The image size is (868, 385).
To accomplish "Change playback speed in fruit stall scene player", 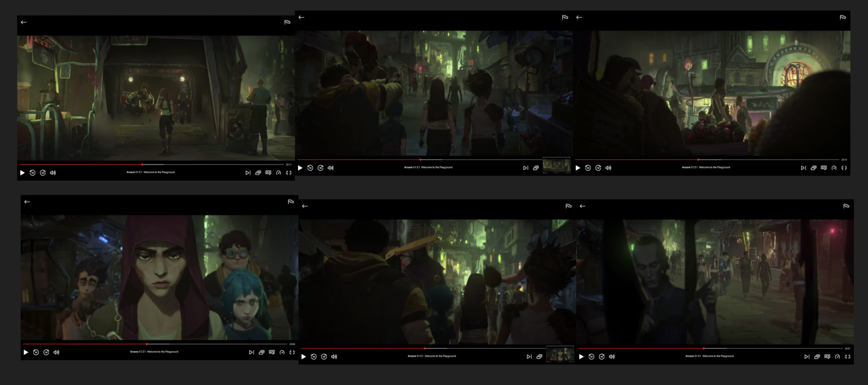I will [834, 168].
